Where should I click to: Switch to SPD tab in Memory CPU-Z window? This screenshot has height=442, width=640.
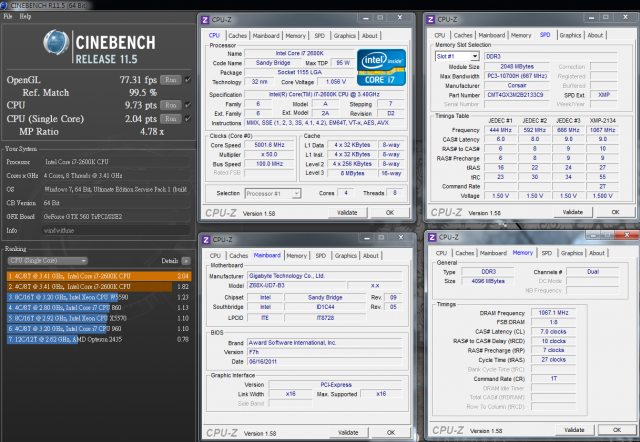coord(547,253)
